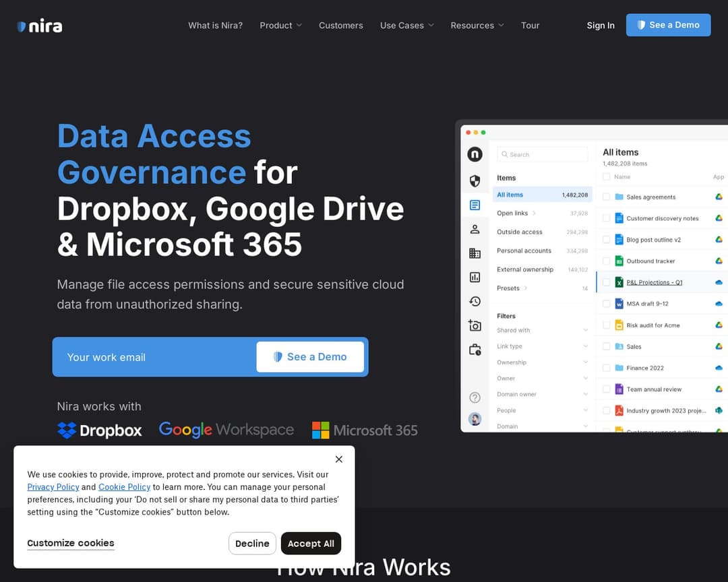Viewport: 728px width, 582px height.
Task: Open the items document icon in sidebar
Action: [x=475, y=205]
